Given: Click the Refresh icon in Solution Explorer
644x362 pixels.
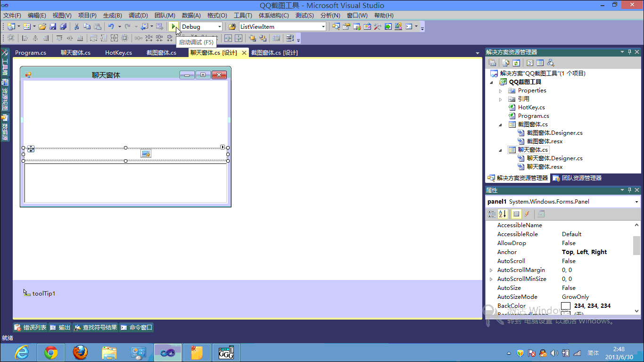Looking at the screenshot, I should click(x=516, y=63).
